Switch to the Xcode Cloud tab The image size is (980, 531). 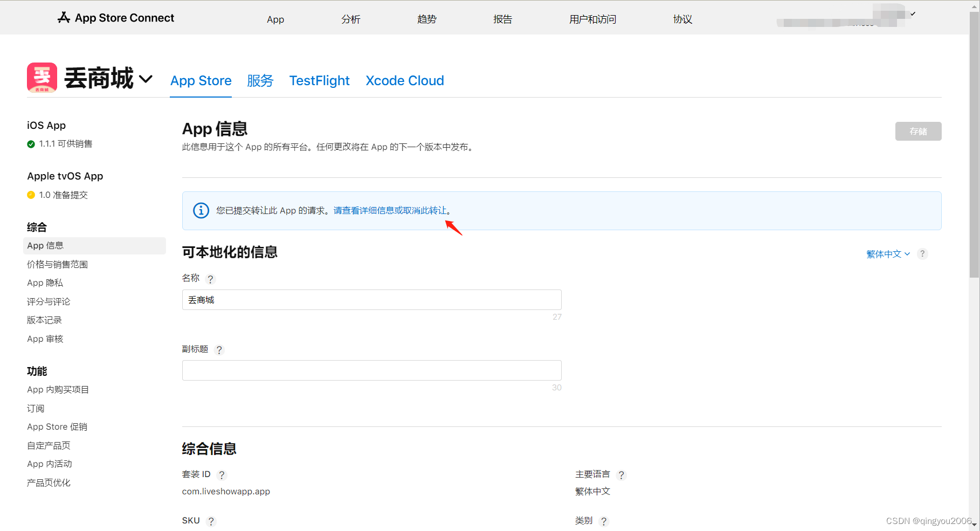[405, 81]
